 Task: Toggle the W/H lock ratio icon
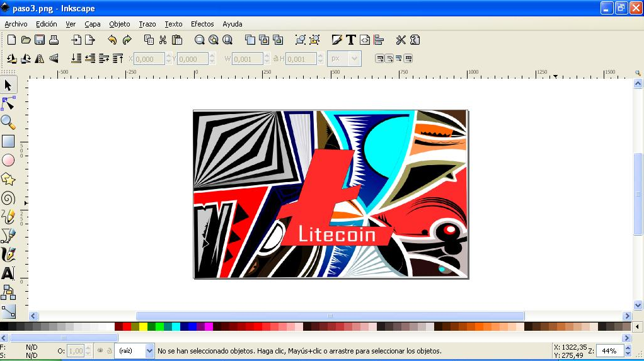(x=276, y=59)
